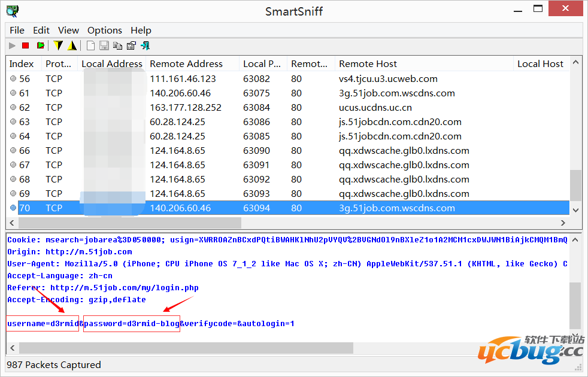Open the View menu

pos(68,30)
